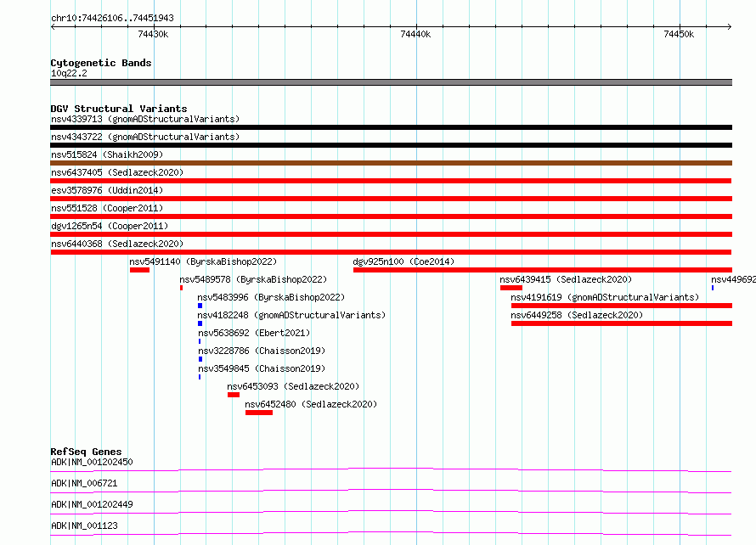The width and height of the screenshot is (756, 545).
Task: Click nsv6452480 (Sedlazeck2020) label
Action: [311, 404]
